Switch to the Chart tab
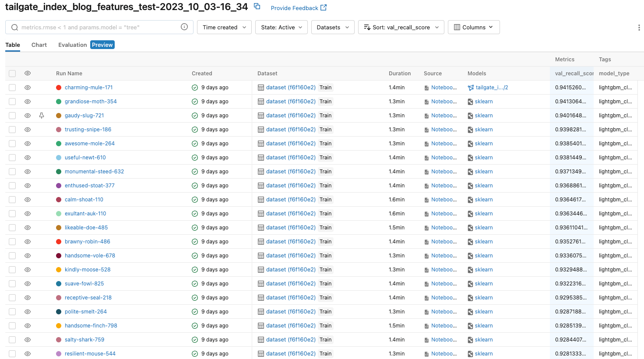 click(39, 45)
